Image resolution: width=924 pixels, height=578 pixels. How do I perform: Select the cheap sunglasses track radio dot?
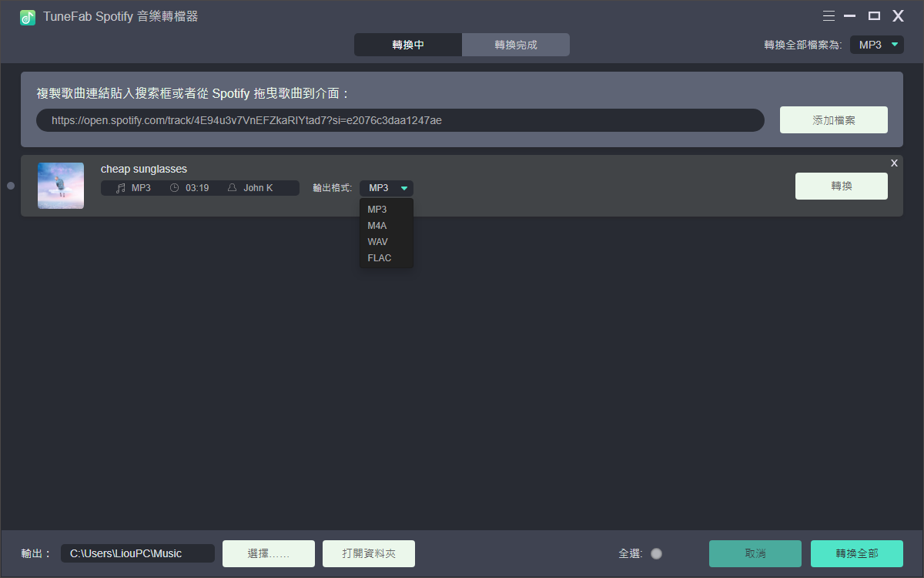pyautogui.click(x=11, y=186)
